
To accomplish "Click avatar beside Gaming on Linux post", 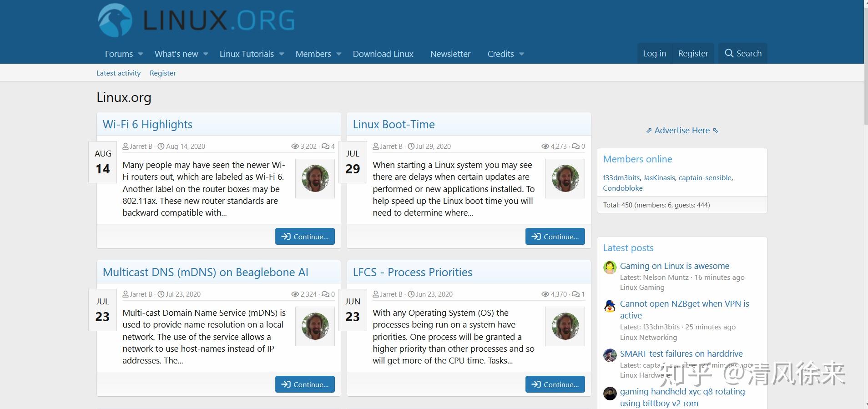I will point(610,268).
